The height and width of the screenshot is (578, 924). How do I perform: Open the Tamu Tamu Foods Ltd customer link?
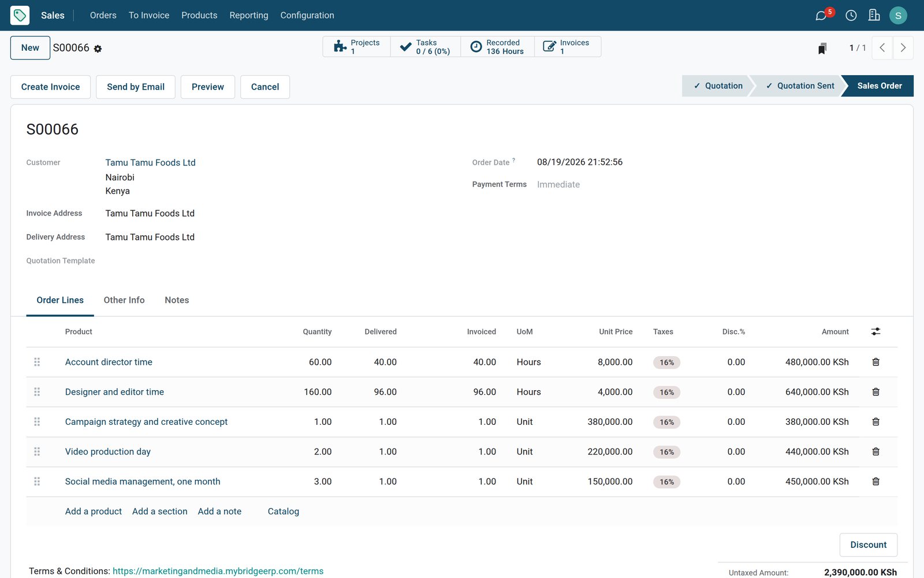click(150, 162)
